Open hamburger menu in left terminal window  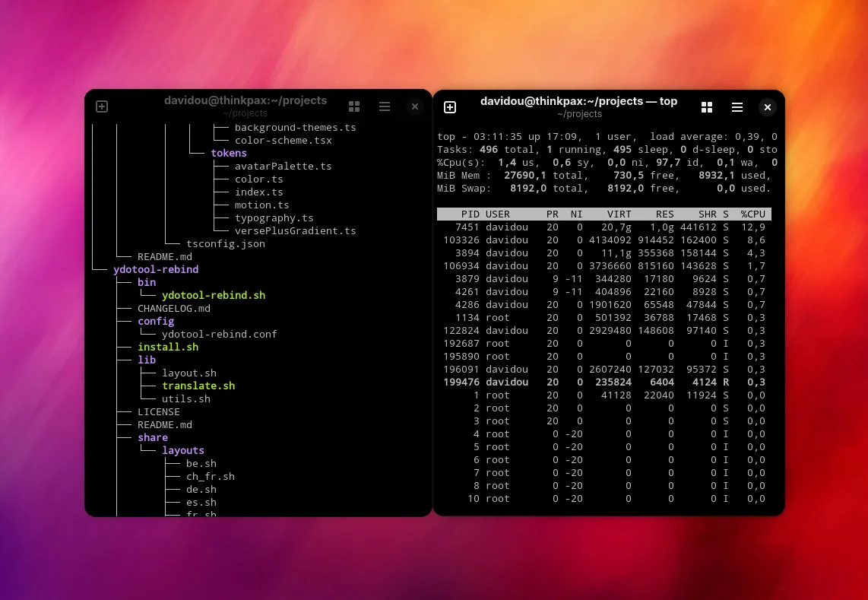tap(385, 106)
